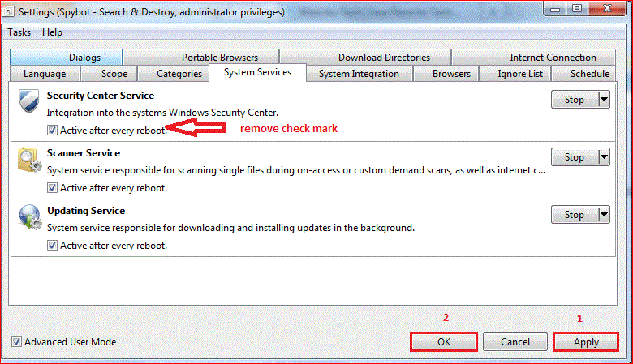Click the Security Center Service shield icon

tap(28, 101)
